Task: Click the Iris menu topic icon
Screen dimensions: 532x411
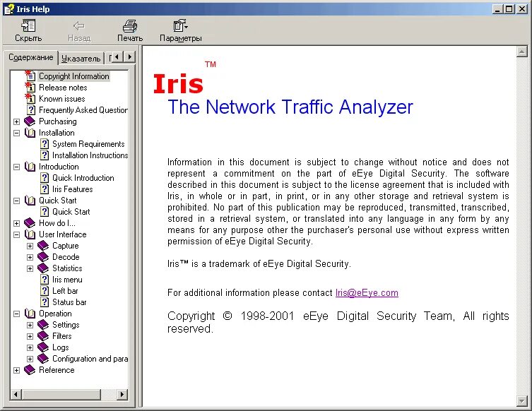Action: 45,280
